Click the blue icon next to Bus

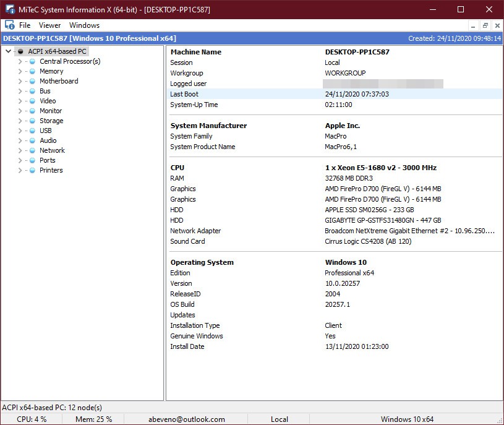(x=32, y=92)
